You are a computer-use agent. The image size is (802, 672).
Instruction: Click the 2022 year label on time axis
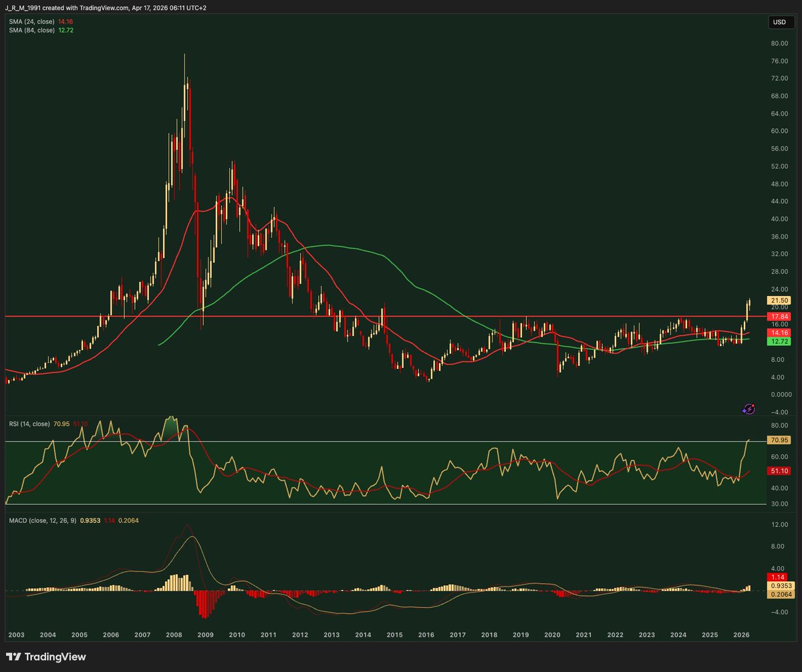point(616,634)
